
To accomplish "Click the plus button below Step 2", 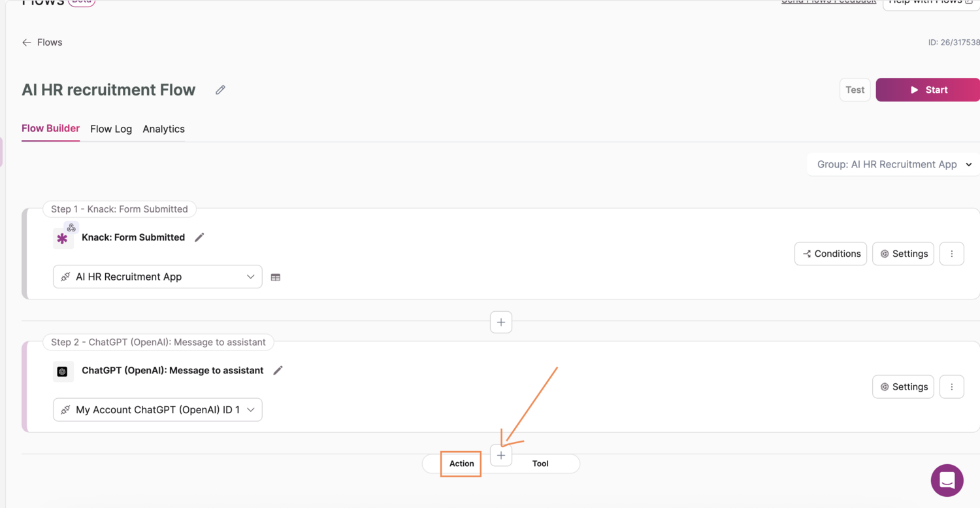I will (501, 456).
